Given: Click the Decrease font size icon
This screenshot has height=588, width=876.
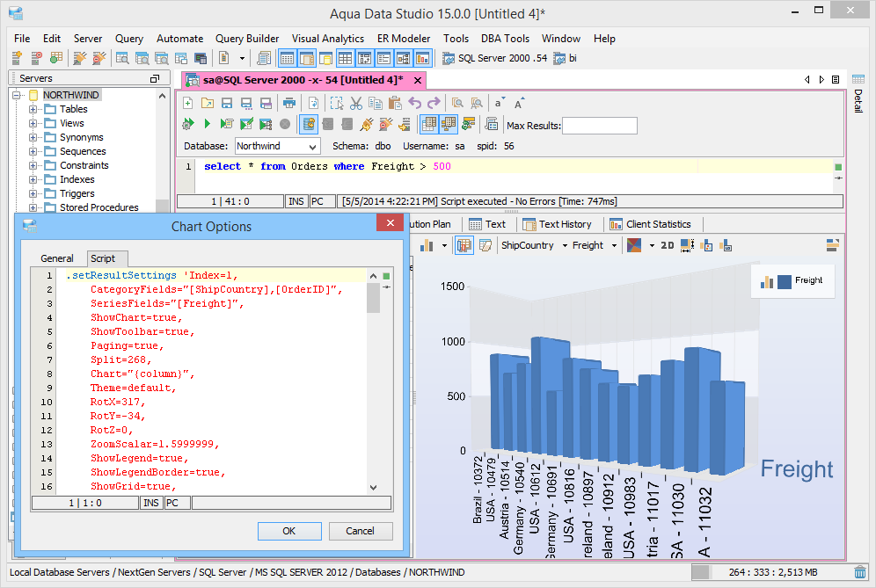Looking at the screenshot, I should pyautogui.click(x=500, y=104).
